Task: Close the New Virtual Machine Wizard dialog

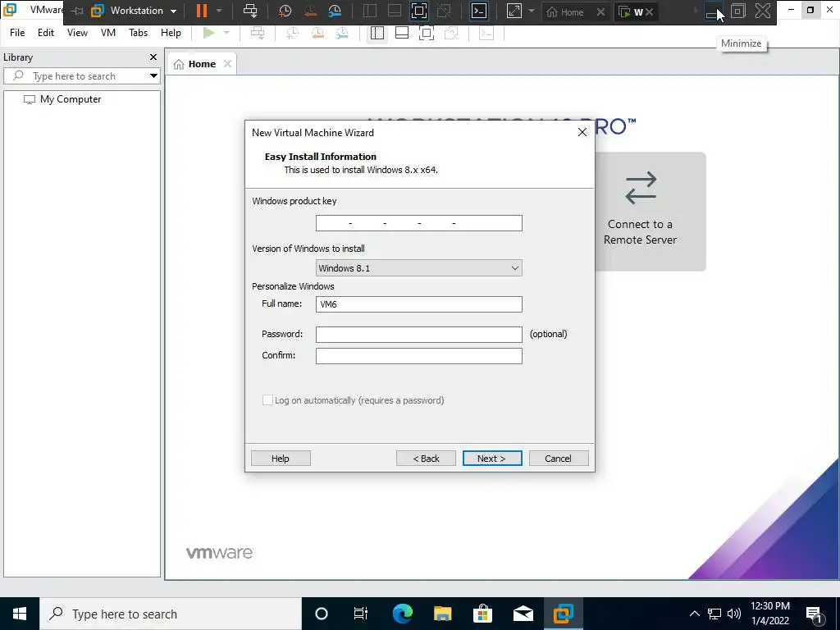Action: pyautogui.click(x=582, y=132)
